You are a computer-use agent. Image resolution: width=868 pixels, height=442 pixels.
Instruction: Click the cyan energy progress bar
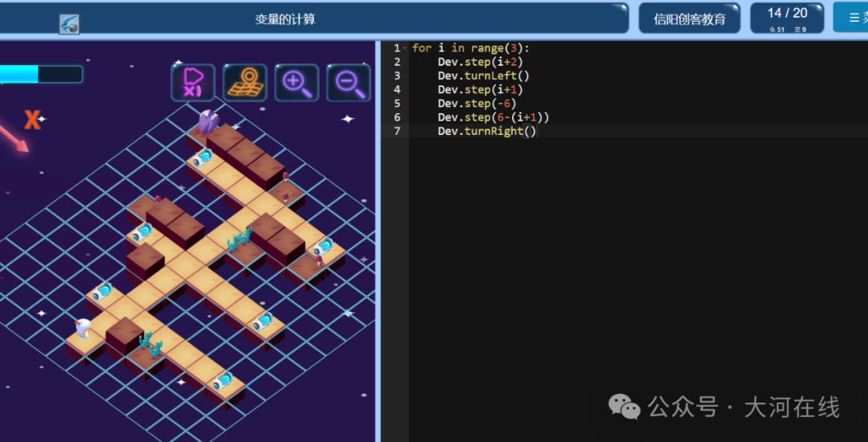coord(41,74)
